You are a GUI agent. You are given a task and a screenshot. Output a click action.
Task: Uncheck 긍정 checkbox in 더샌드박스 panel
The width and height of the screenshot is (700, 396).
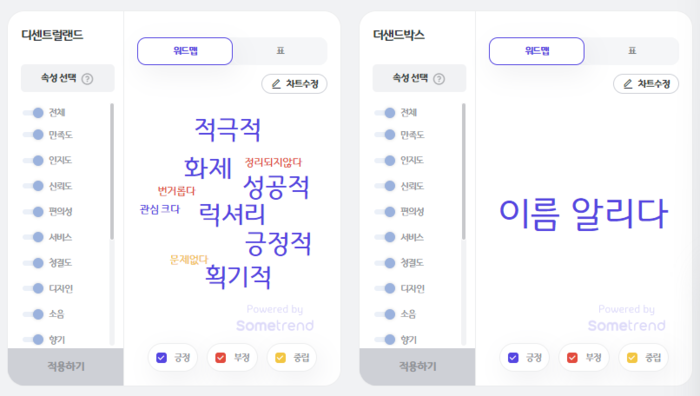point(513,358)
